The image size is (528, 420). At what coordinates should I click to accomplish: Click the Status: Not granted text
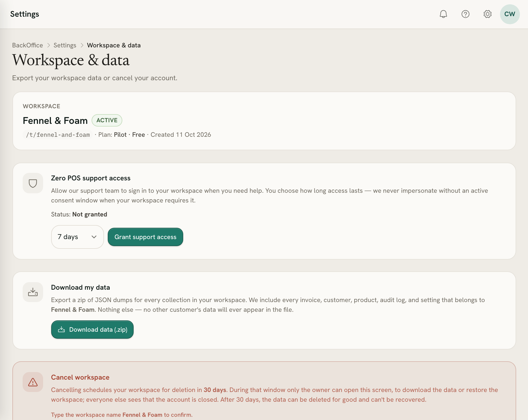pyautogui.click(x=79, y=214)
